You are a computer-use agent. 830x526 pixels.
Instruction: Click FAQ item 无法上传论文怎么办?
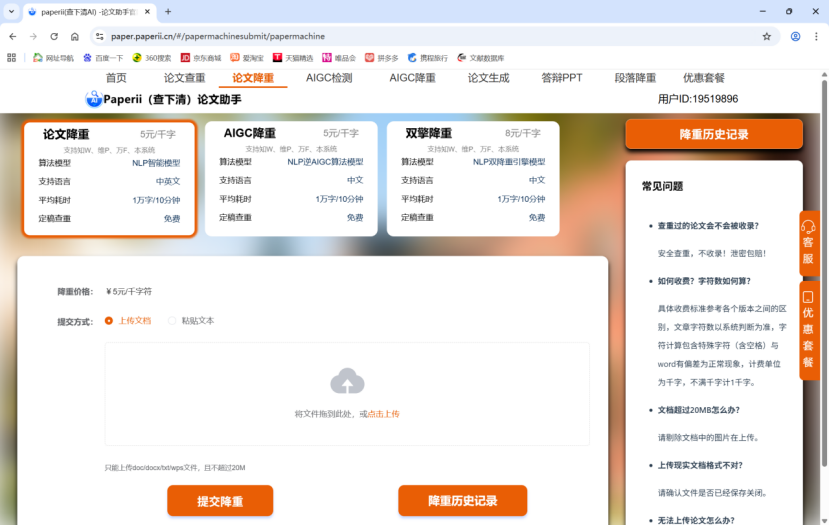point(696,521)
